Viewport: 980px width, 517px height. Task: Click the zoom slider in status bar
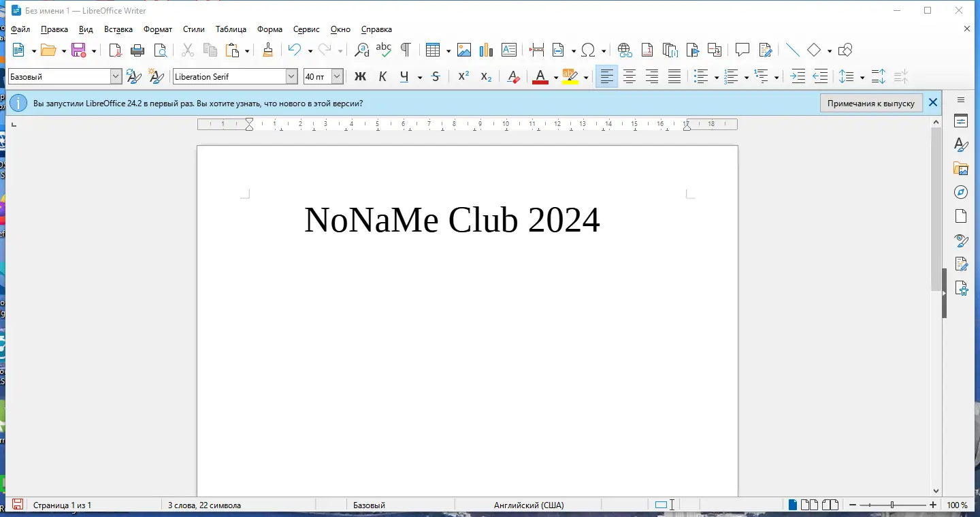[x=892, y=505]
